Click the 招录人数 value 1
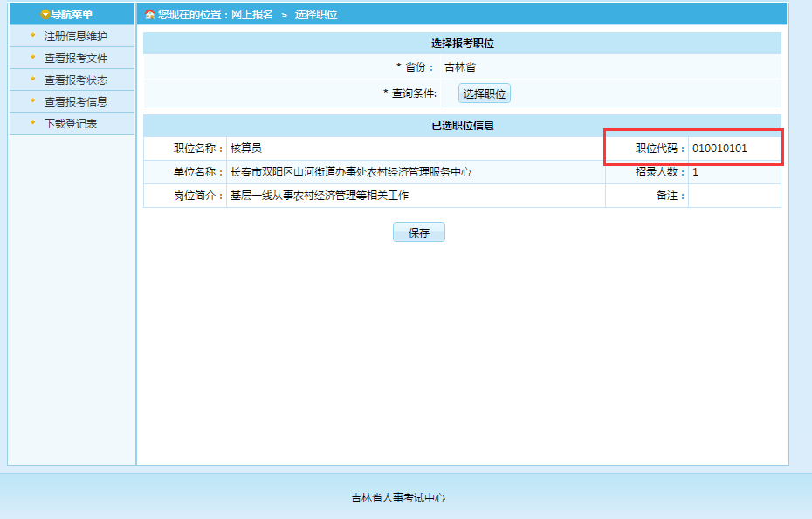Viewport: 812px width, 519px height. point(696,172)
